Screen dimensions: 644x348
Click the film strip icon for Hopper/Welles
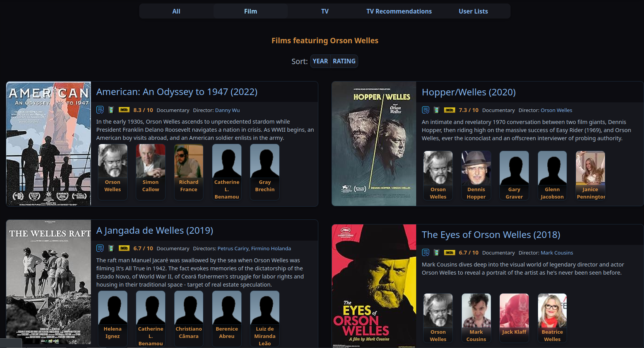[437, 110]
